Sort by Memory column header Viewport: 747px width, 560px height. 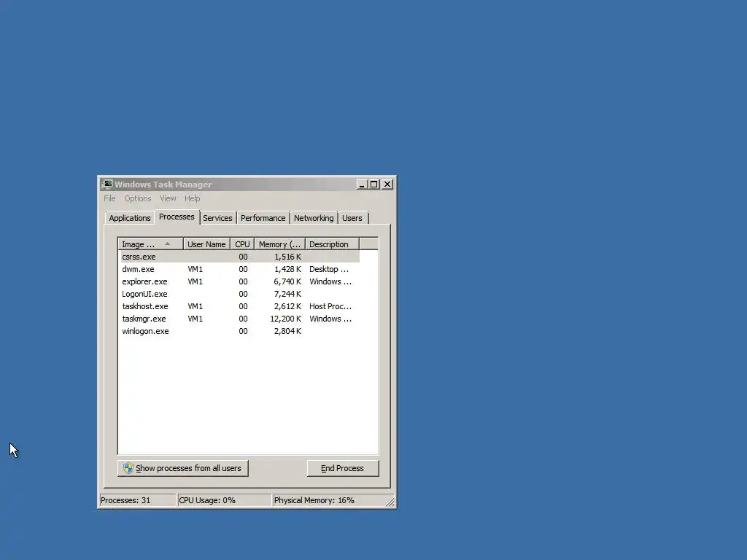pos(279,244)
